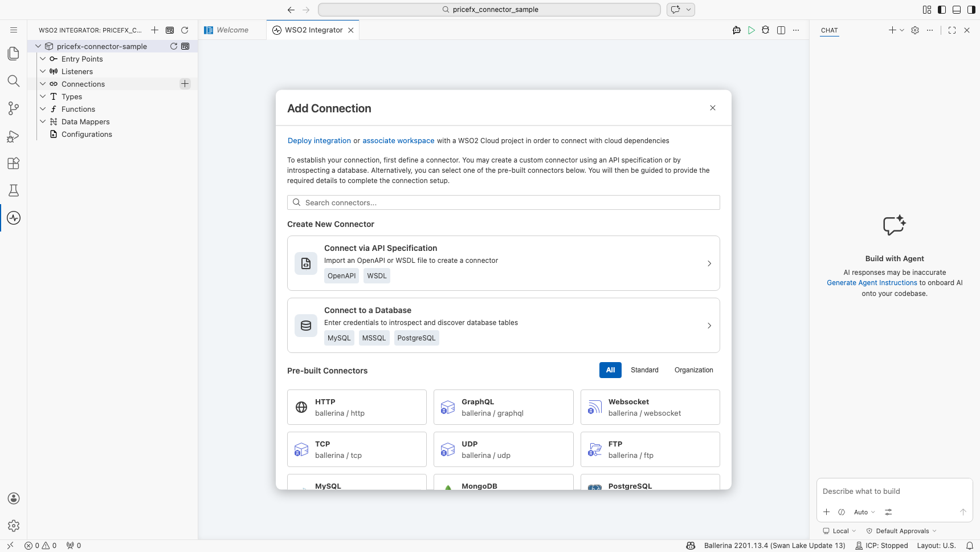This screenshot has width=980, height=552.
Task: Expand the Connections tree node
Action: point(43,84)
